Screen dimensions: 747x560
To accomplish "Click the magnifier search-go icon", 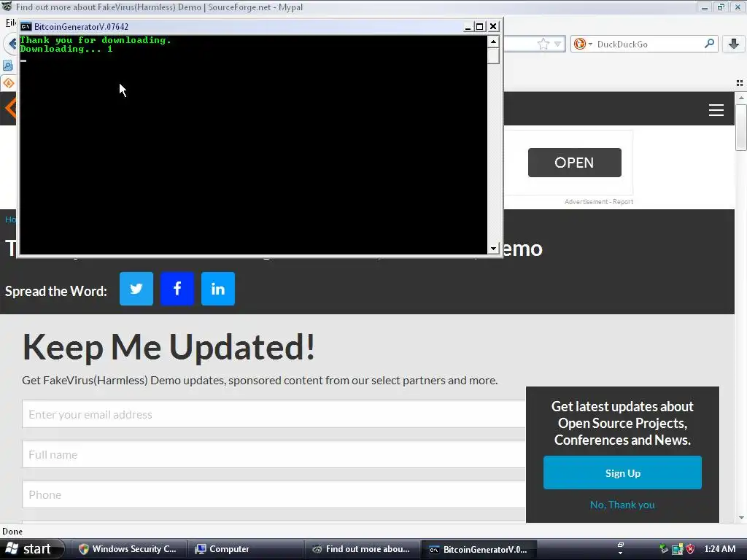I will point(709,44).
